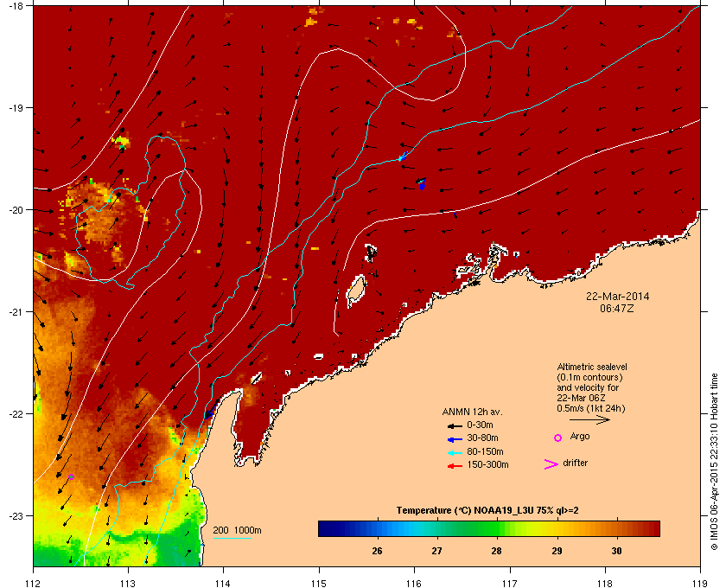726x588 pixels.
Task: Click longitude axis label 116
Action: (414, 583)
